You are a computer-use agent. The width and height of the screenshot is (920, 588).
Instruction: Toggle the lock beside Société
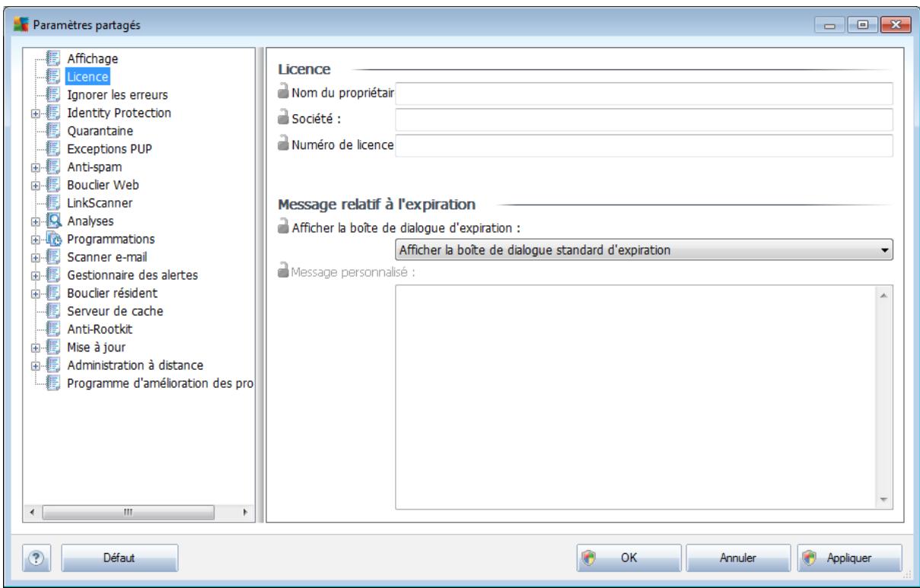(x=285, y=119)
